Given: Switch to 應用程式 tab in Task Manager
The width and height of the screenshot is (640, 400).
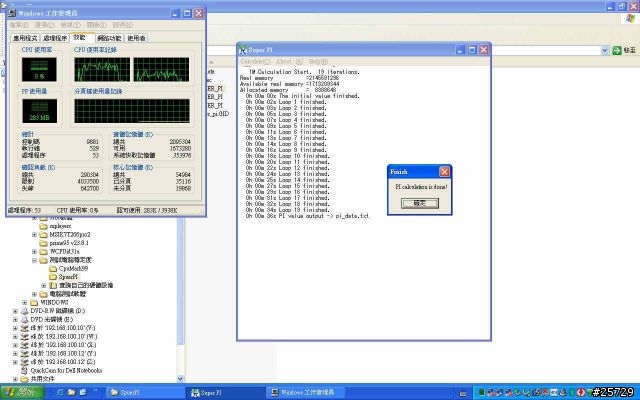Looking at the screenshot, I should coord(25,38).
